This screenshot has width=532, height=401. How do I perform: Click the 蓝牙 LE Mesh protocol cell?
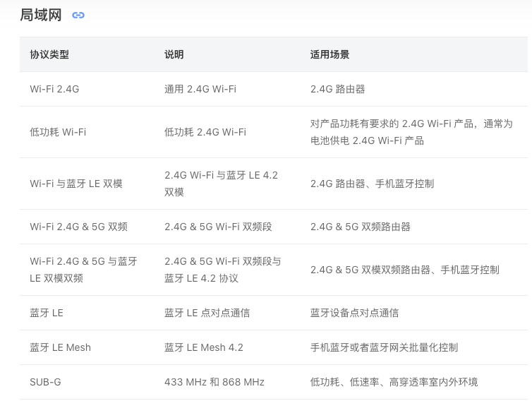point(61,347)
